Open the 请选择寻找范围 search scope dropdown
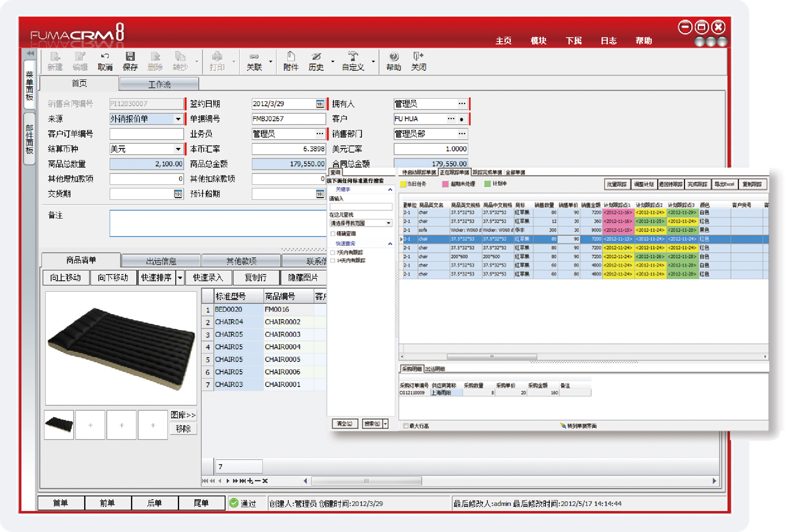Viewport: 789px width, 532px height. pyautogui.click(x=388, y=223)
